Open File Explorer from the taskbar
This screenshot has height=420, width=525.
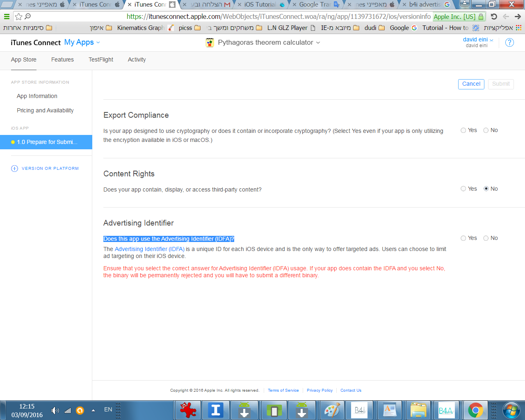418,410
